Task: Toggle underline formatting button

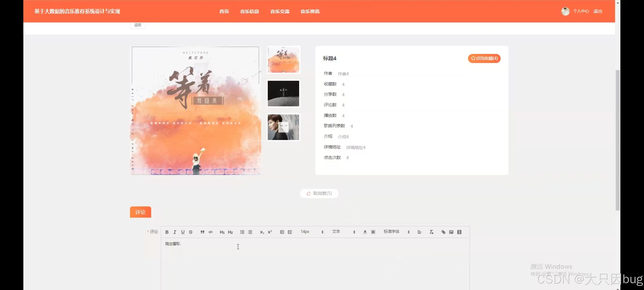Action: pos(183,232)
